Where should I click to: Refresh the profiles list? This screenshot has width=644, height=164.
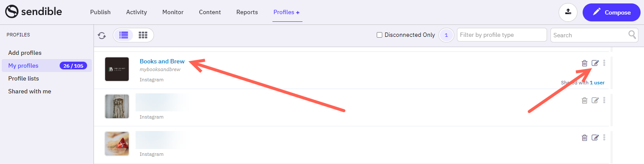(x=102, y=35)
